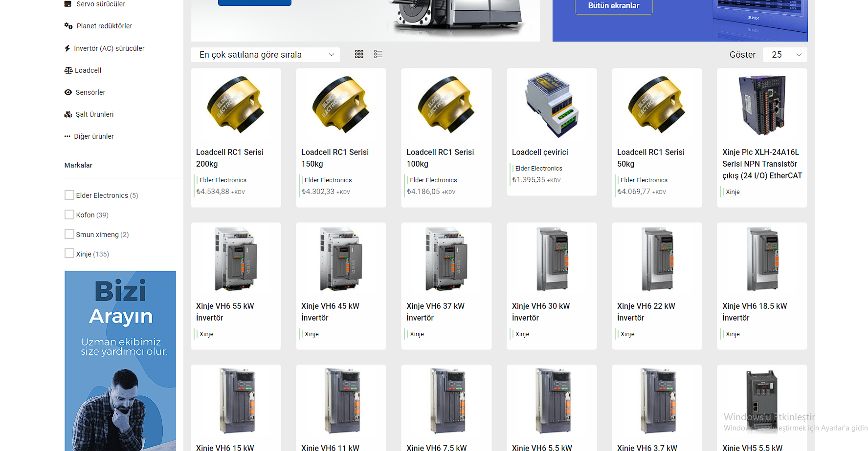
Task: Click the Bizi Arayın banner
Action: tap(120, 361)
